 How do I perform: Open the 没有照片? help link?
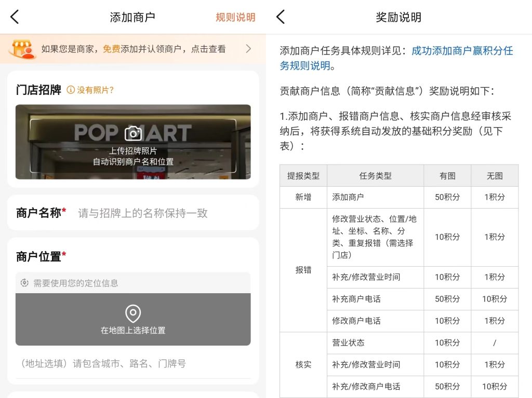point(95,90)
